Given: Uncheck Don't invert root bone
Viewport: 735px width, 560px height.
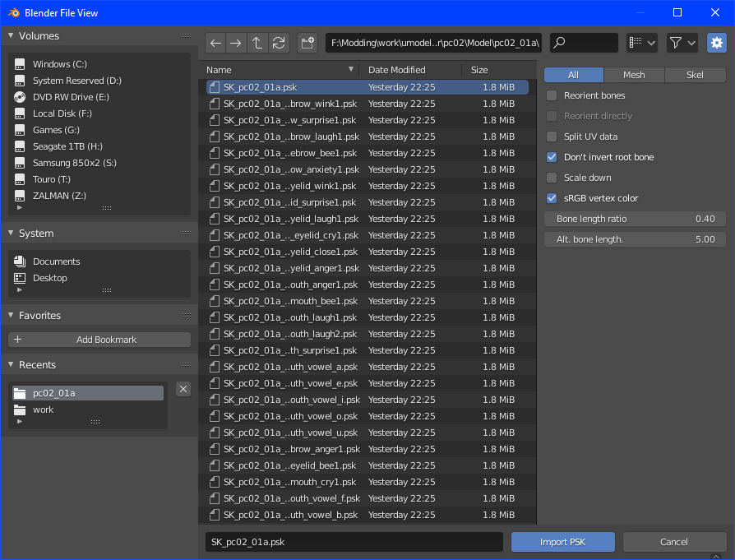Looking at the screenshot, I should coord(552,157).
